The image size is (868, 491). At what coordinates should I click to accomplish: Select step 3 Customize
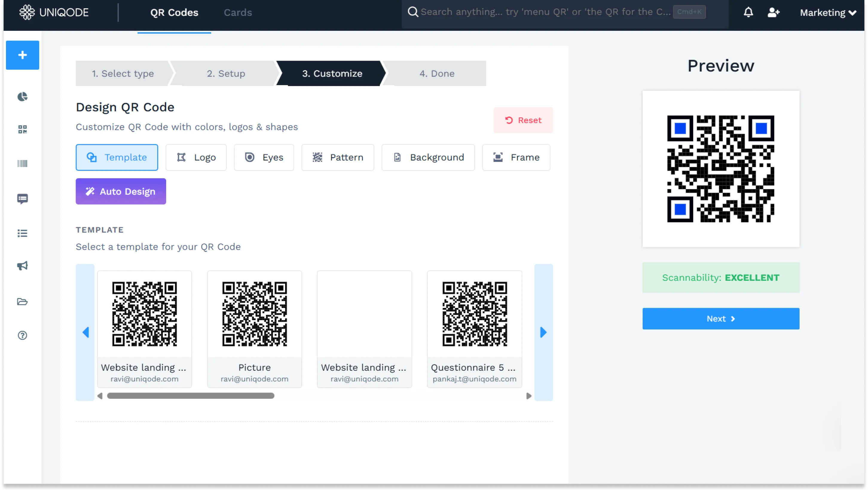332,73
